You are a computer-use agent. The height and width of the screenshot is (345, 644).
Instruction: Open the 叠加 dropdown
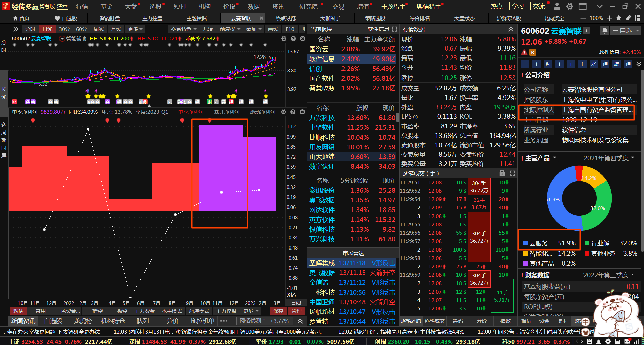pos(254,29)
